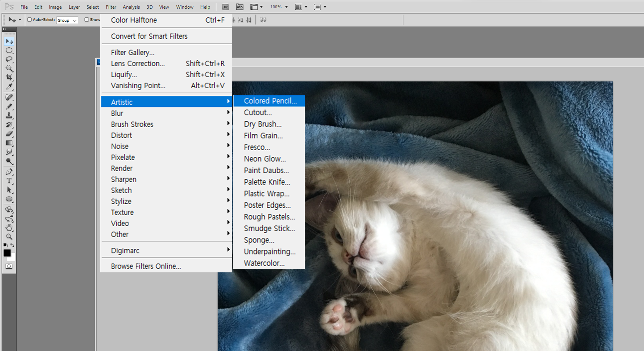Select the Elliptical Marquee tool

[9, 50]
